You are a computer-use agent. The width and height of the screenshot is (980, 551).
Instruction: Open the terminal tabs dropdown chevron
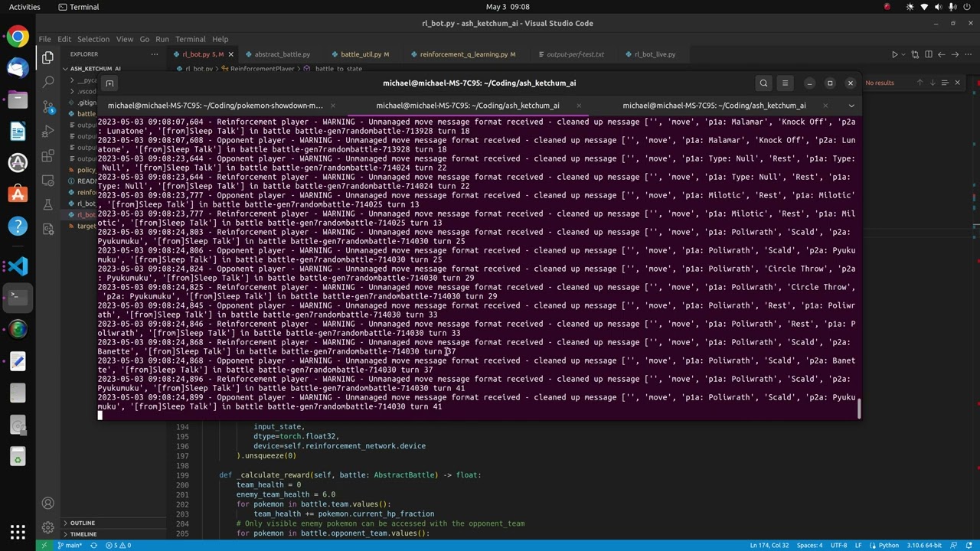coord(851,106)
